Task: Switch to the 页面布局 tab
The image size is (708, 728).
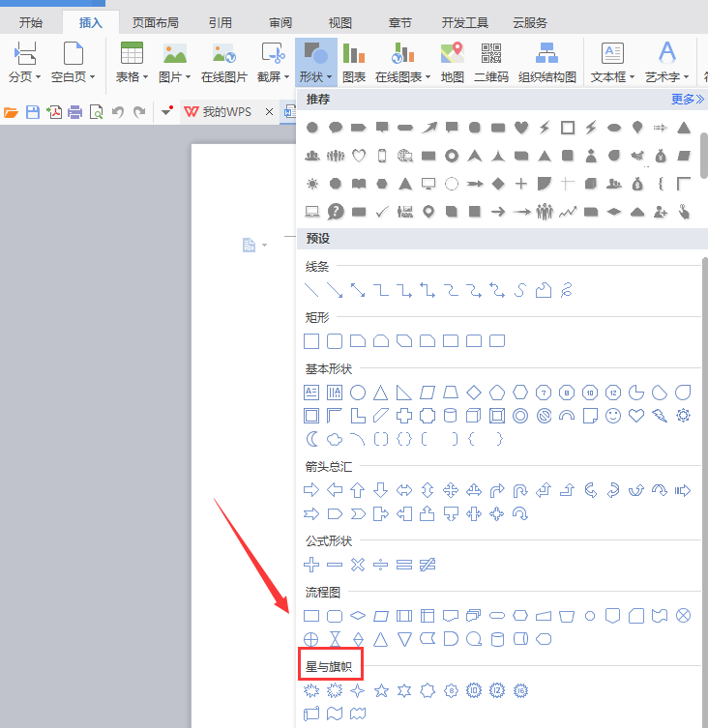Action: tap(155, 23)
